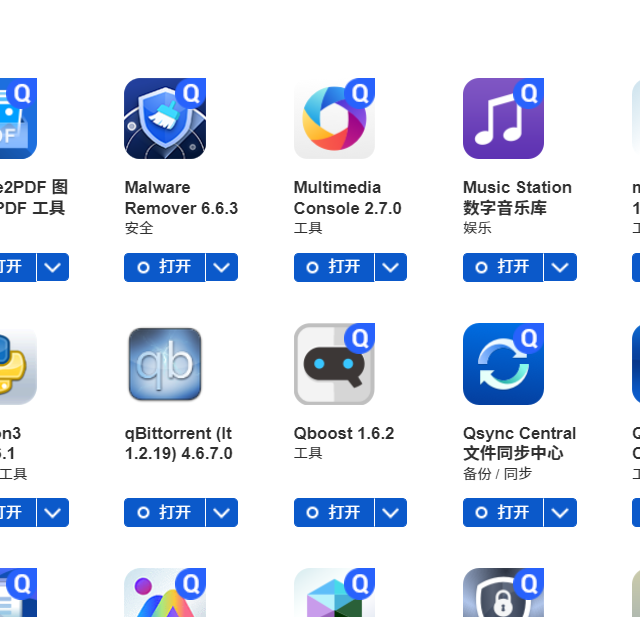Open Qboost's dropdown chevron

click(391, 513)
